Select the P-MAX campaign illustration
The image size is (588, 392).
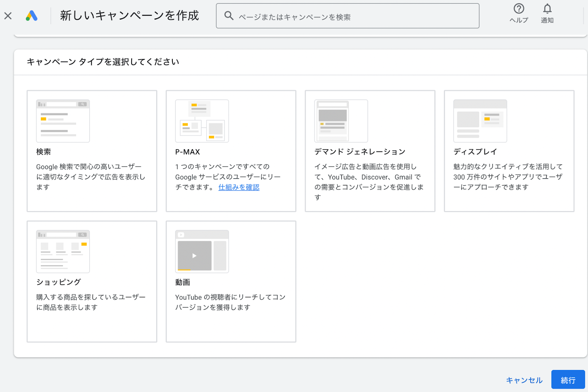tap(202, 121)
